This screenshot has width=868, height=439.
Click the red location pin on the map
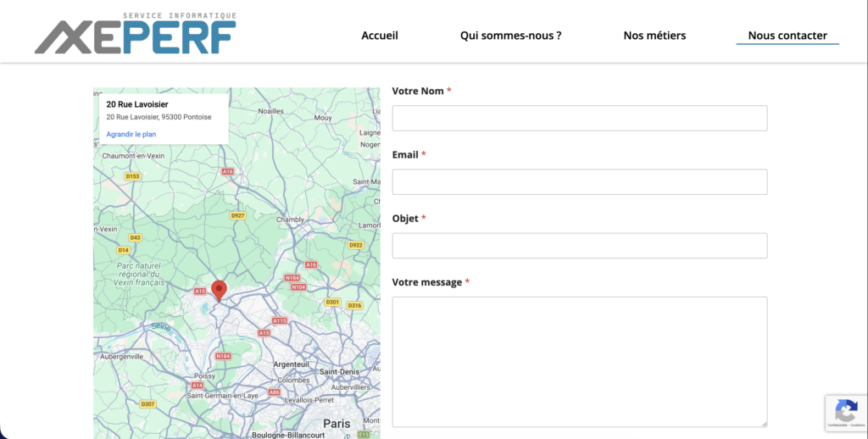[219, 290]
